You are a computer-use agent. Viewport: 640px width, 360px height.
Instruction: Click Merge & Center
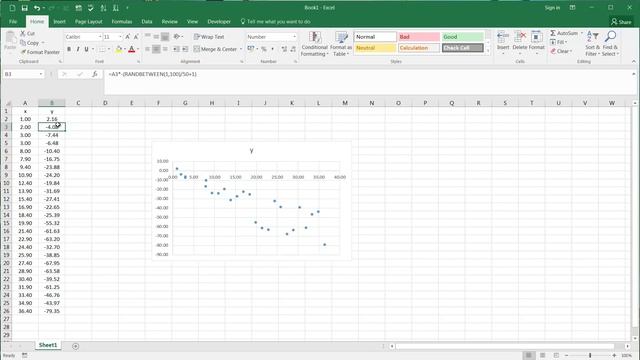(x=215, y=49)
